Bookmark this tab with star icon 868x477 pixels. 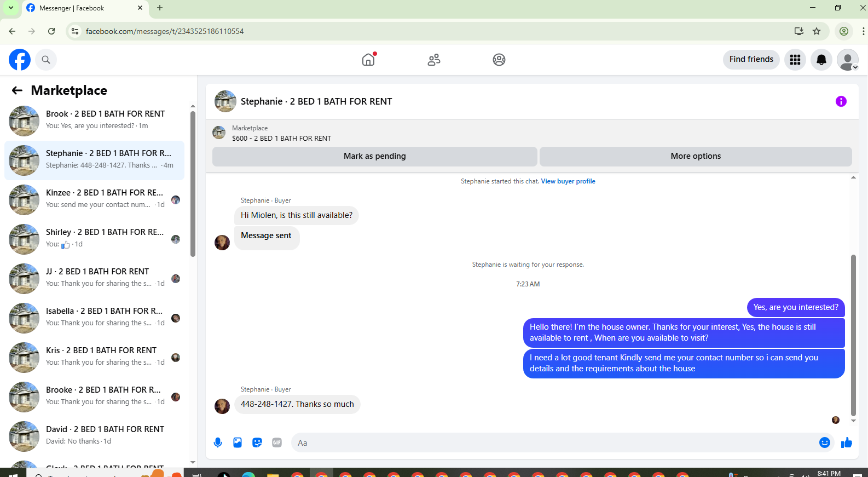coord(817,31)
